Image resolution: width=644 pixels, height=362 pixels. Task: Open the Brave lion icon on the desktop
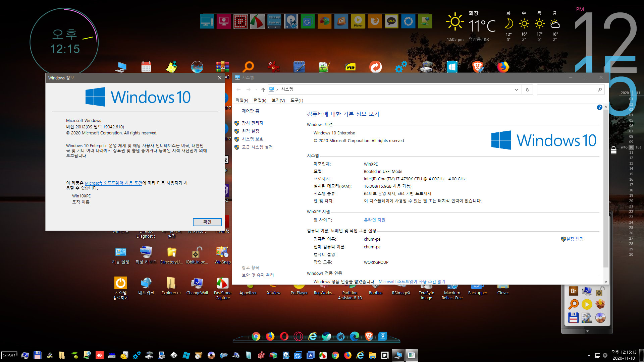[x=478, y=67]
